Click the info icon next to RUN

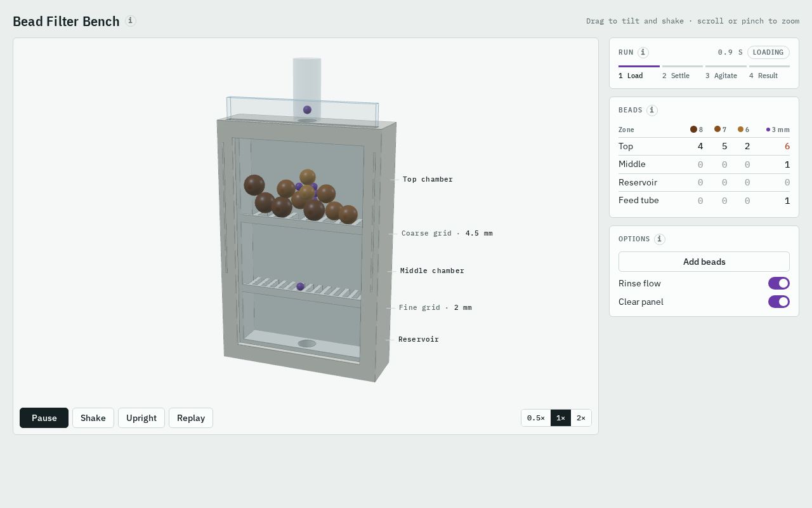pyautogui.click(x=643, y=53)
